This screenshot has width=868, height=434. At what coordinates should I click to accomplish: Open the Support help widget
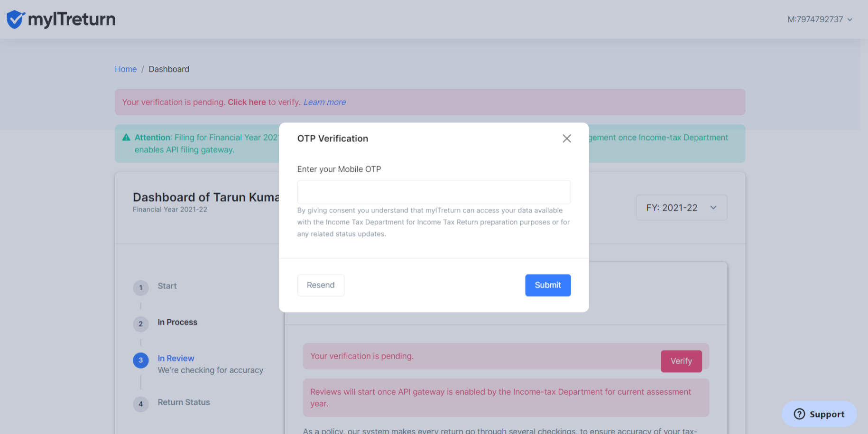pyautogui.click(x=819, y=414)
